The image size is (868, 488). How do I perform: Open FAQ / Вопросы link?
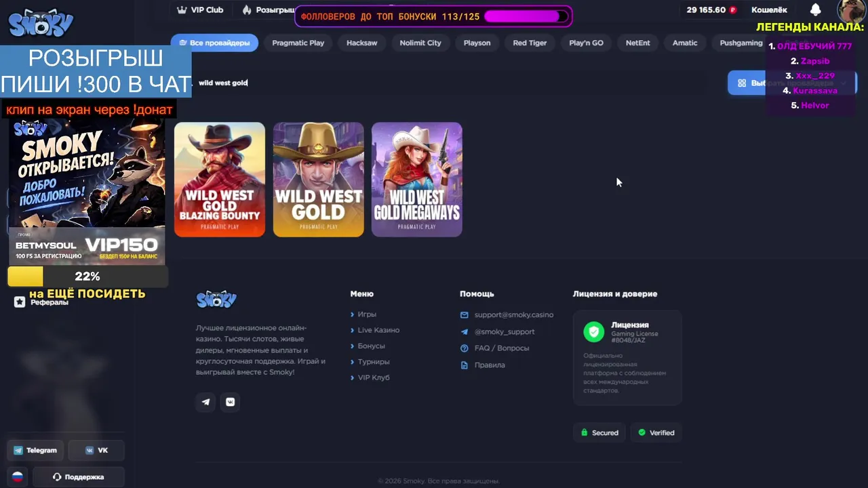(x=502, y=348)
